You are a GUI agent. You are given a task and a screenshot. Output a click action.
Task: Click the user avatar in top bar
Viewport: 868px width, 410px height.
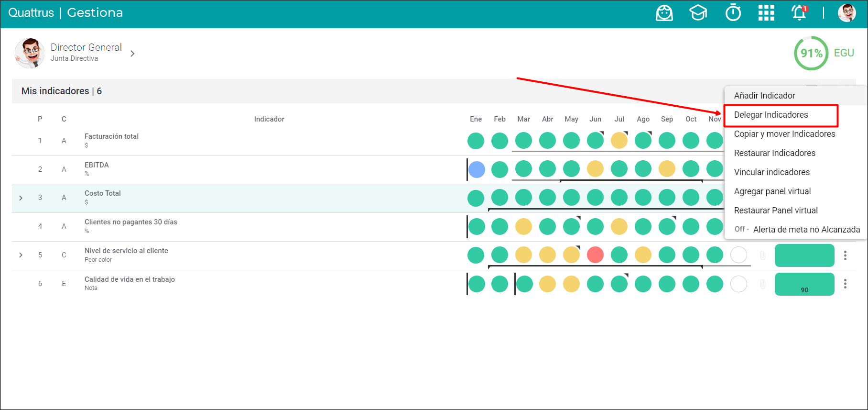[846, 13]
